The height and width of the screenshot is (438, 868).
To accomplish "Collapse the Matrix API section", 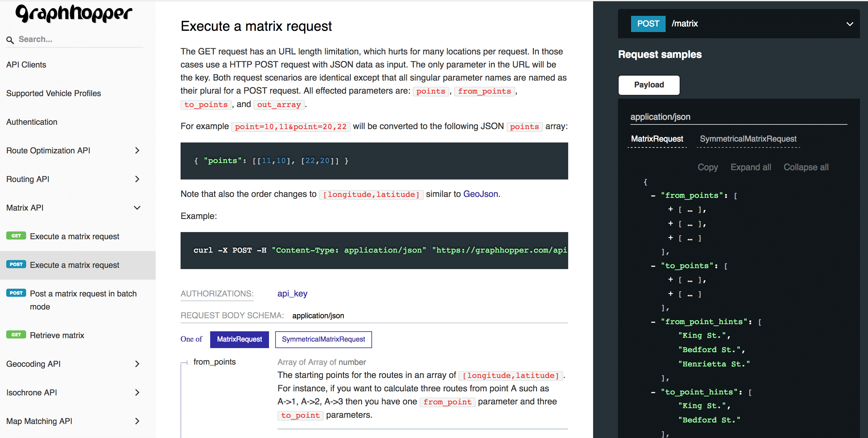I will [137, 208].
